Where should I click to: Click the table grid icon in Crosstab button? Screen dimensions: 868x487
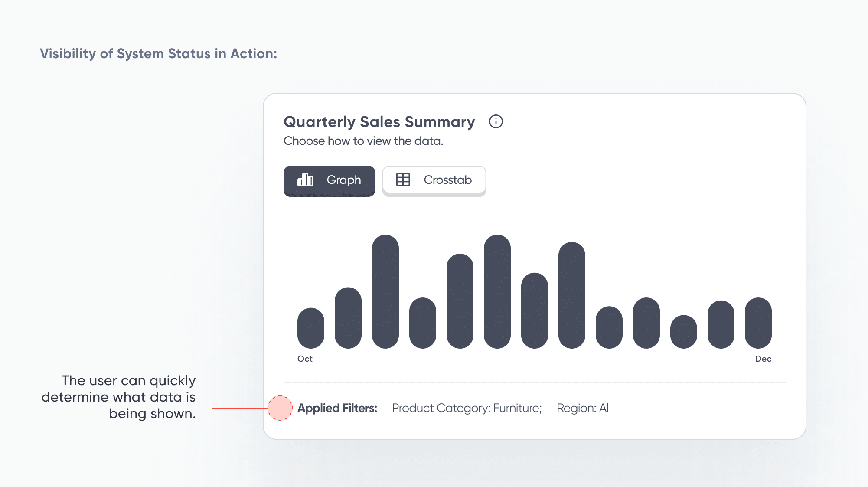[403, 180]
